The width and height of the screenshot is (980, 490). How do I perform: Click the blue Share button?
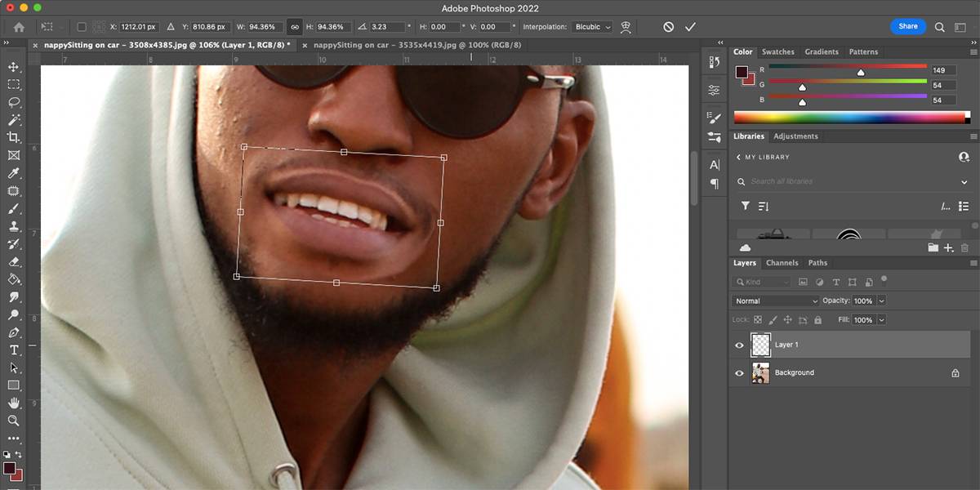(x=908, y=26)
